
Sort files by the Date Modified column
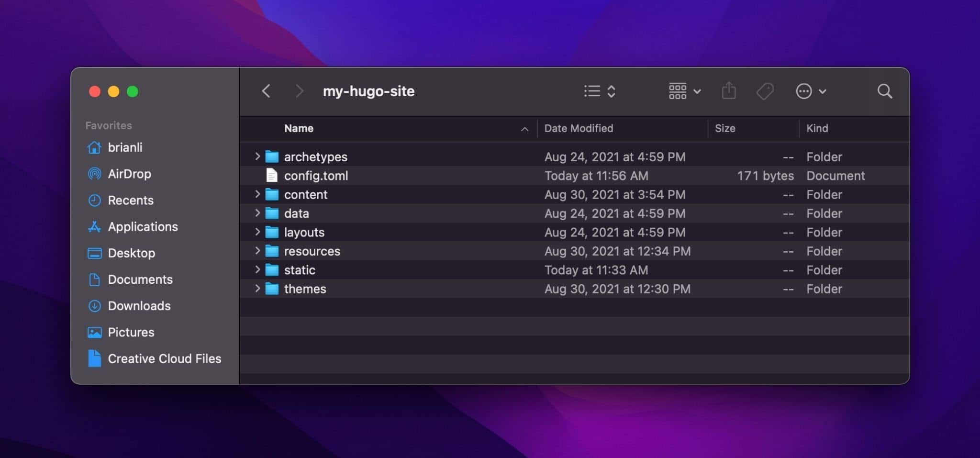click(x=579, y=128)
